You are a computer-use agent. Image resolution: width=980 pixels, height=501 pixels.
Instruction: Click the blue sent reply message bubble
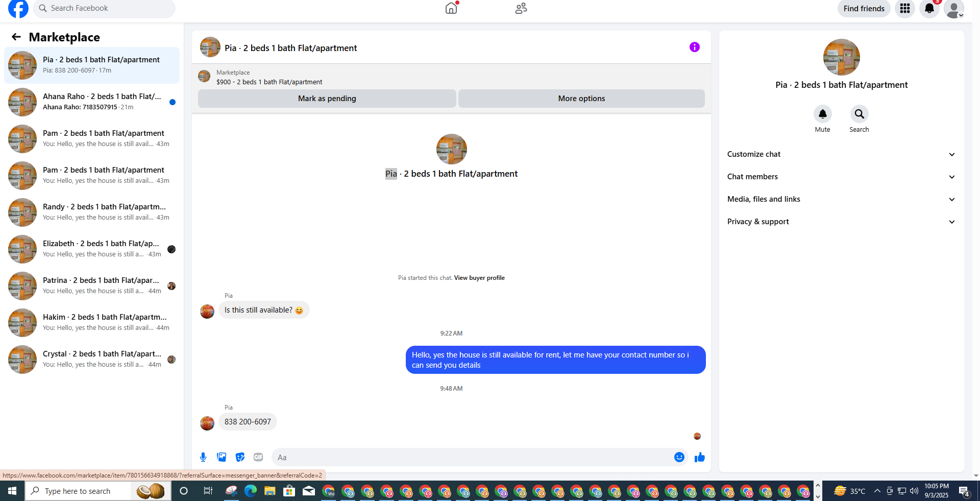(556, 360)
